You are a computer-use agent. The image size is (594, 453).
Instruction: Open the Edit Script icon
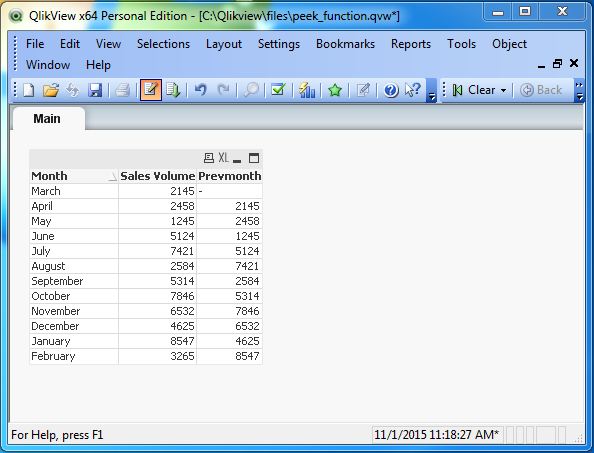tap(151, 90)
